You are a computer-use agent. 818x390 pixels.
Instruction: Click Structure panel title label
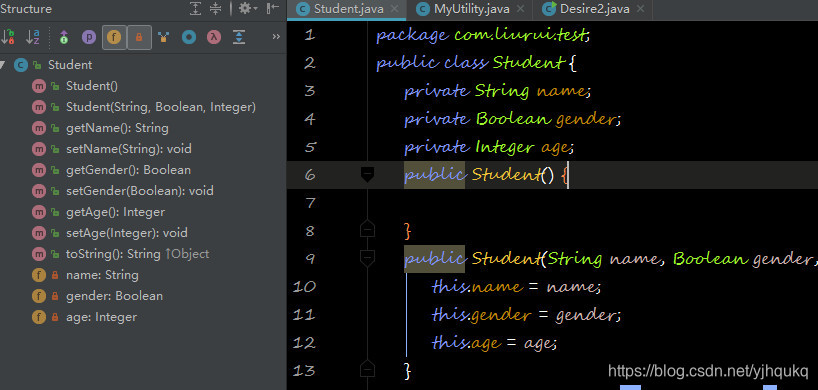26,9
